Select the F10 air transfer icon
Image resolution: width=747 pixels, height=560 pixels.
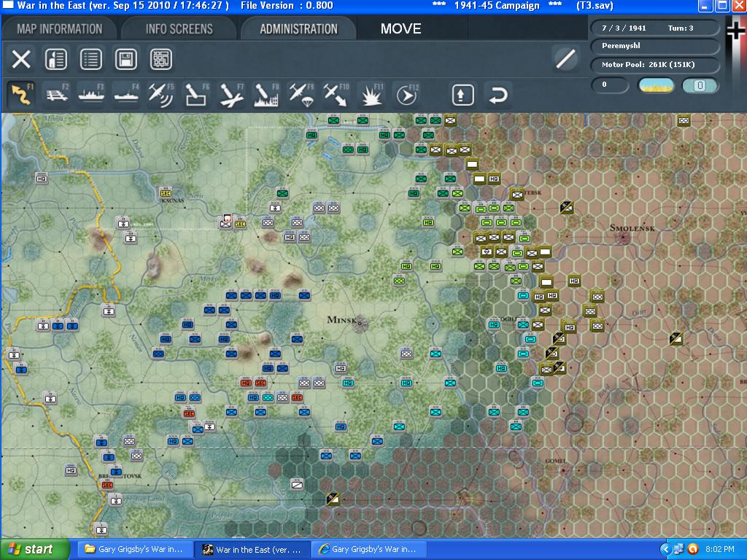[x=336, y=94]
